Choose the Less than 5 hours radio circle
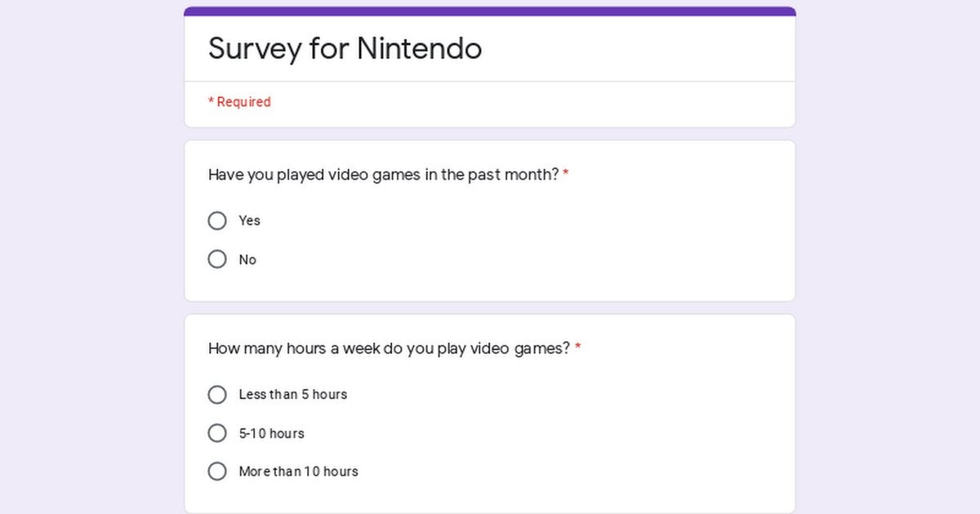This screenshot has width=980, height=514. point(217,395)
